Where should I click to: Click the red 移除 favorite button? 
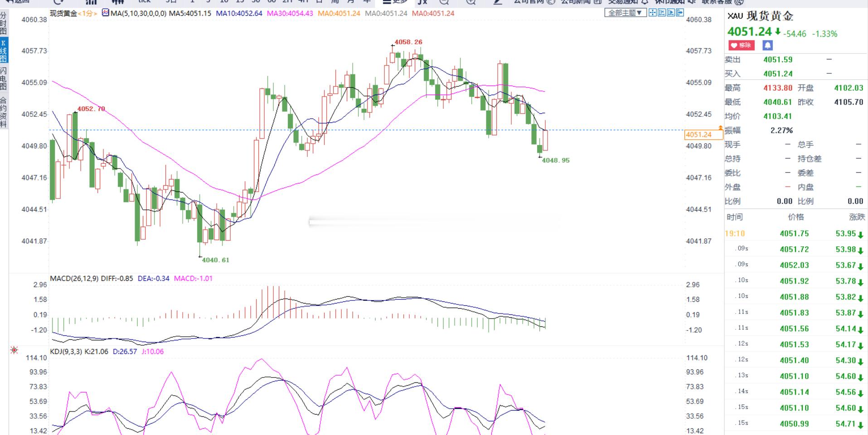click(742, 45)
